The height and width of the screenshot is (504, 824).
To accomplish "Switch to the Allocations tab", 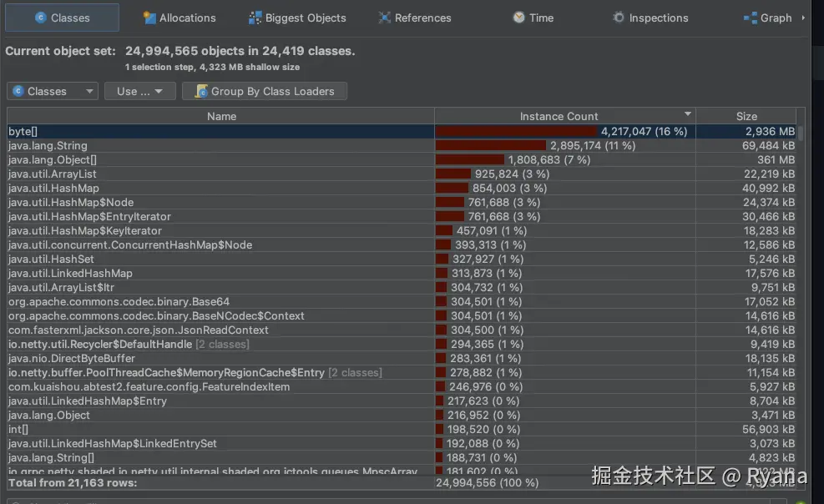I will [179, 18].
